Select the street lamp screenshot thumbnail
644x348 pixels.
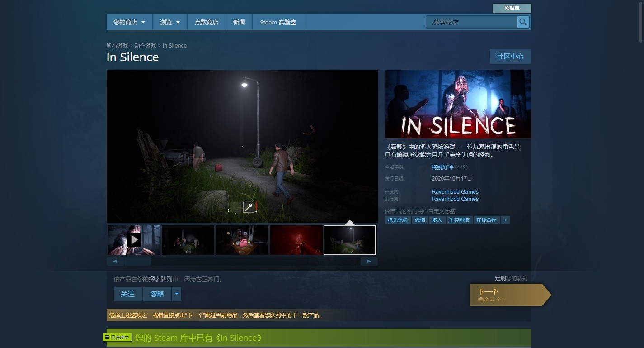click(x=350, y=240)
